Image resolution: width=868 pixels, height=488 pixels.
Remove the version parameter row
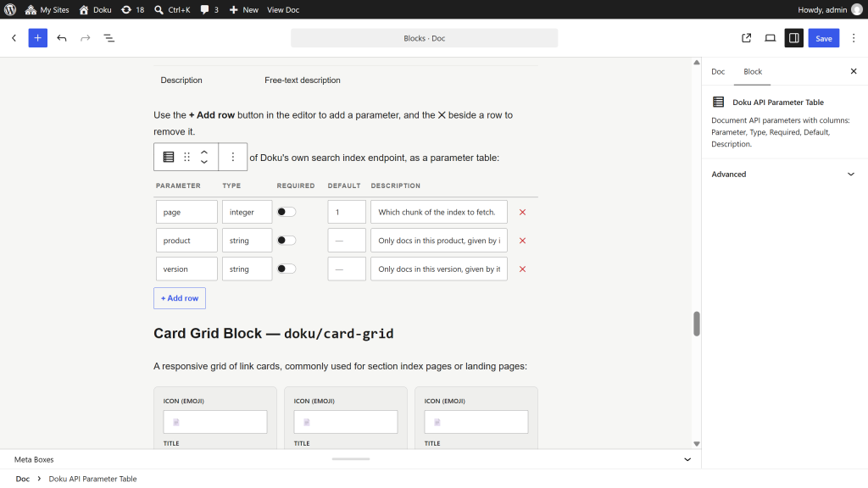[522, 269]
